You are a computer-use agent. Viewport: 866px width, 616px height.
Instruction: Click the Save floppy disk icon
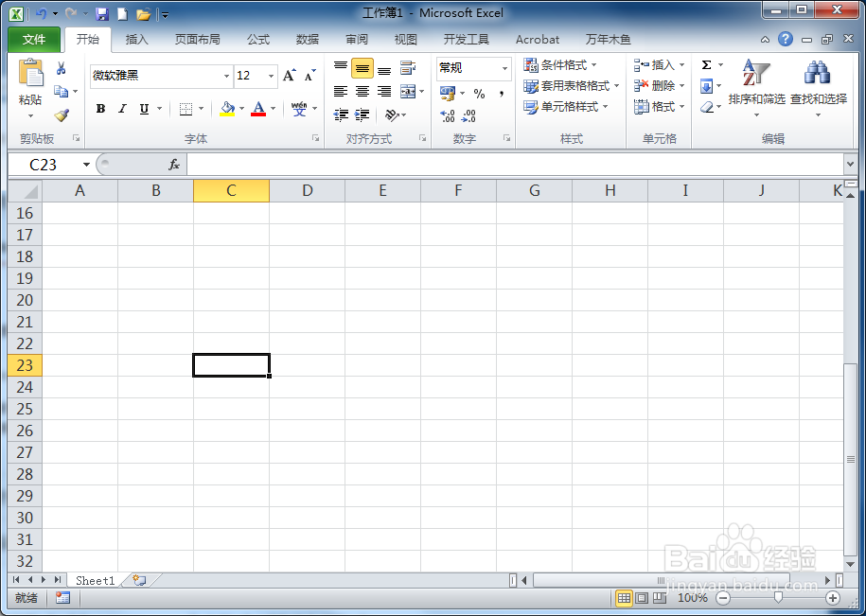[x=101, y=14]
